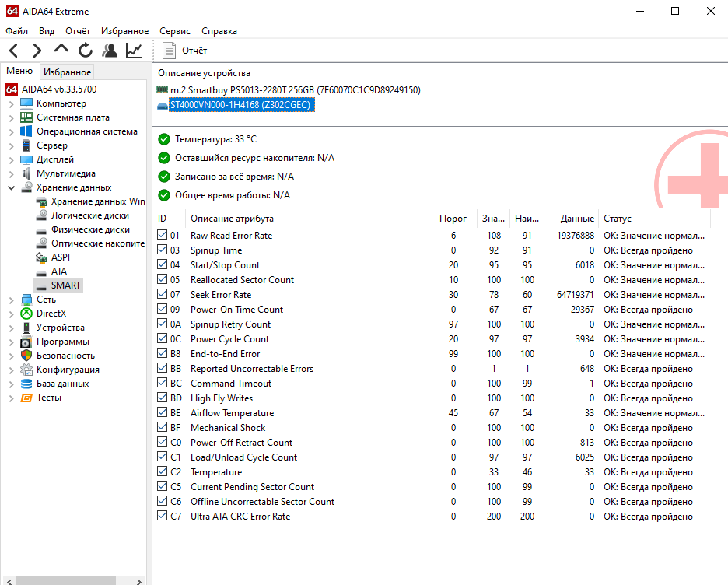This screenshot has width=728, height=585.
Task: Open the Сервис menu
Action: pos(174,31)
